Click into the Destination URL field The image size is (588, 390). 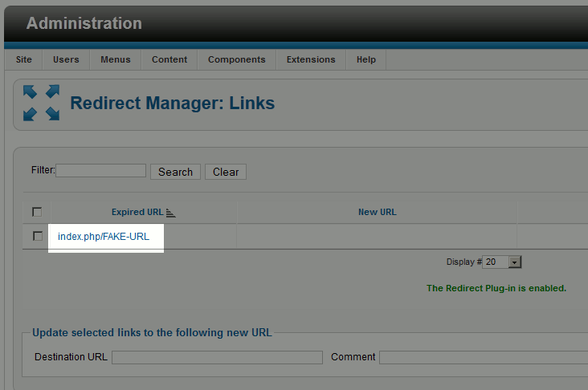(217, 357)
